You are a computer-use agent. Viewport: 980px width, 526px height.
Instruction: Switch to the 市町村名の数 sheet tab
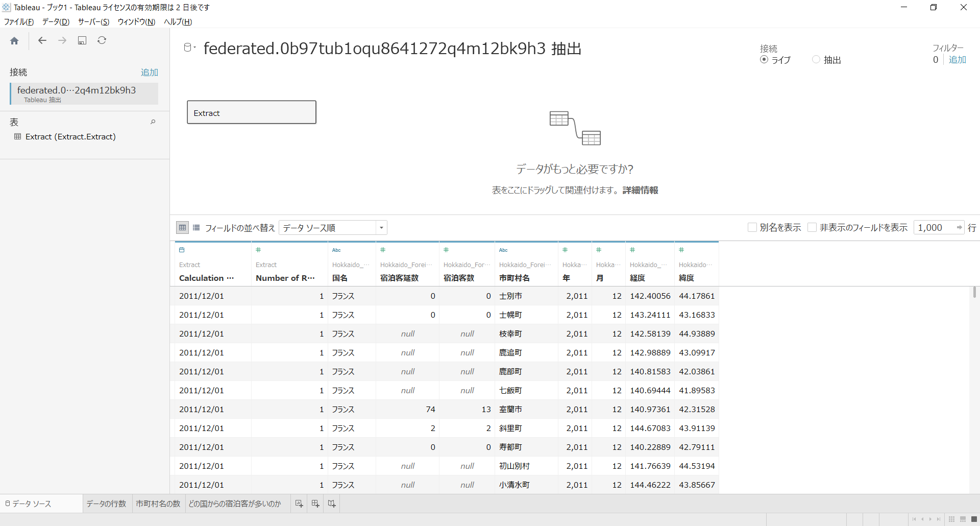coord(158,504)
